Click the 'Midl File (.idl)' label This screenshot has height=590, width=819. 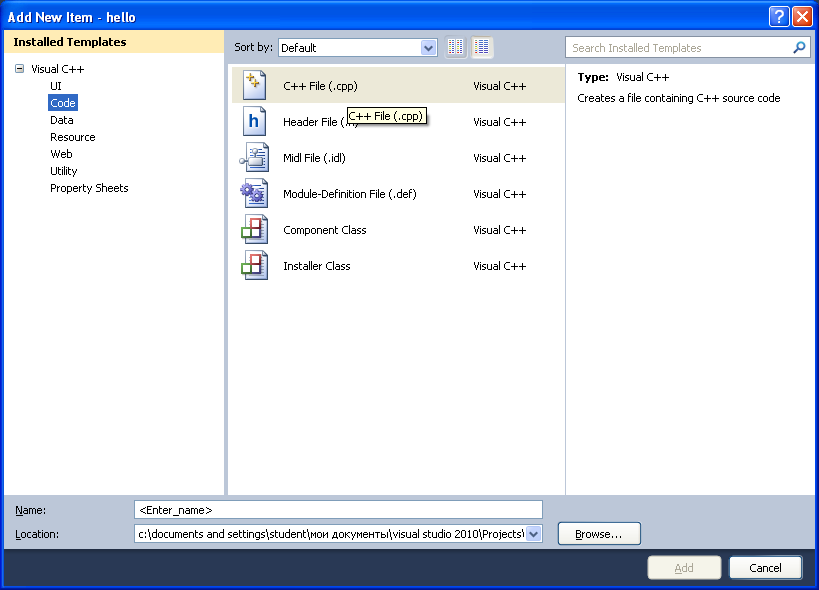pyautogui.click(x=314, y=158)
